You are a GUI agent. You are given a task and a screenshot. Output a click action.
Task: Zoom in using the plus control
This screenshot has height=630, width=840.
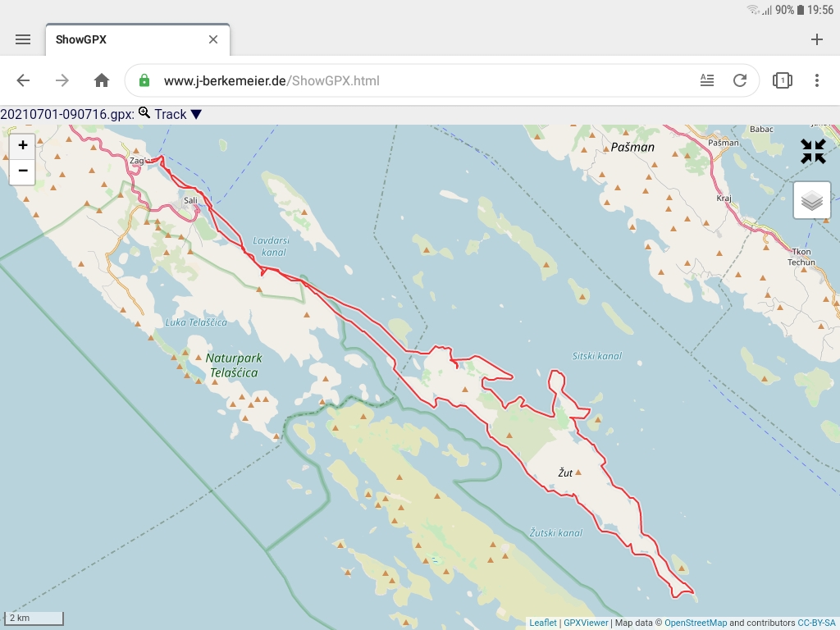pos(22,146)
